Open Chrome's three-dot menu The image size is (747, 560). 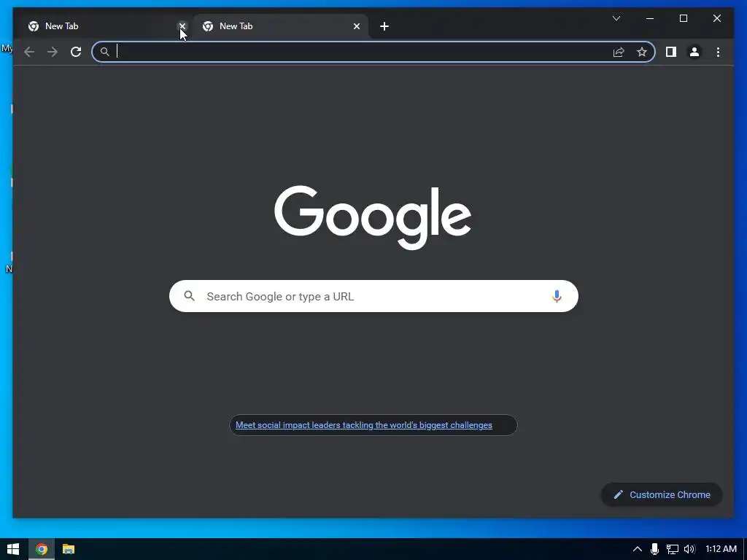(x=718, y=52)
